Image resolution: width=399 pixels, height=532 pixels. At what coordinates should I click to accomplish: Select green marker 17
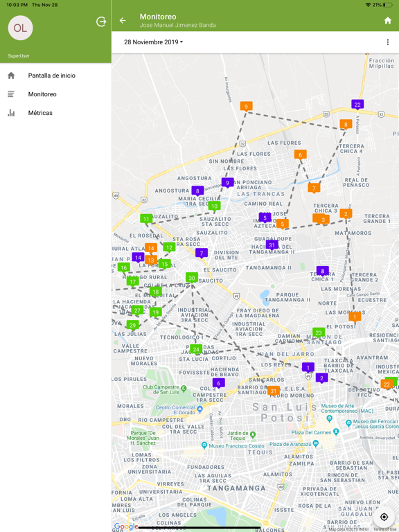click(133, 282)
